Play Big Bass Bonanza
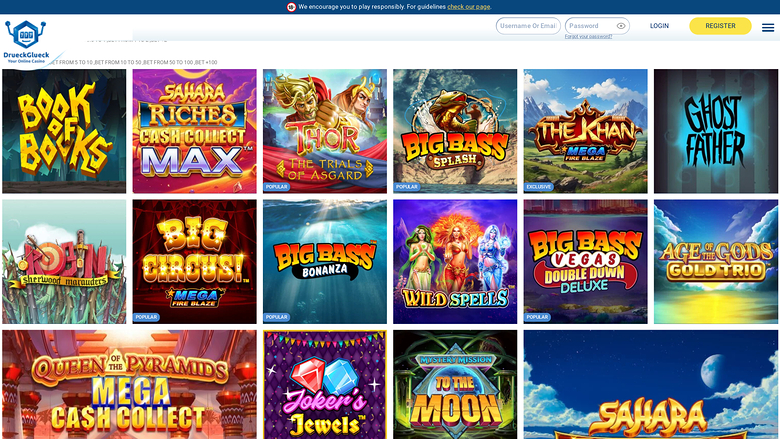 325,262
